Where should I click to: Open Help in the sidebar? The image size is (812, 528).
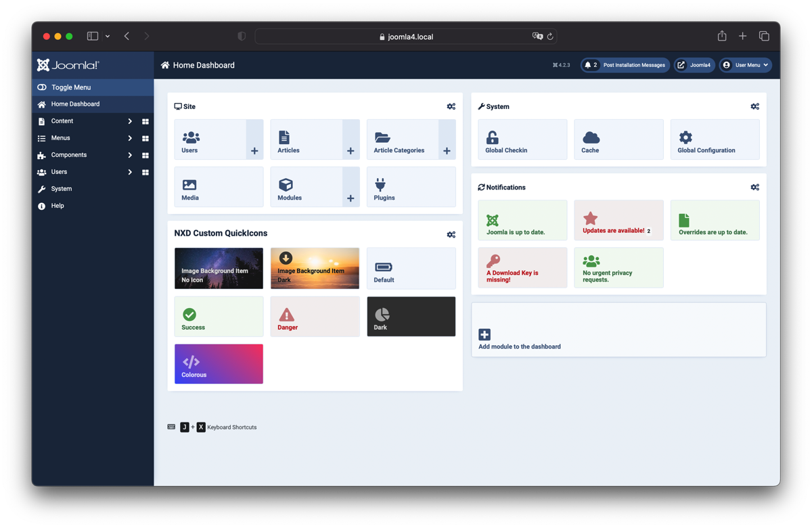click(93, 206)
